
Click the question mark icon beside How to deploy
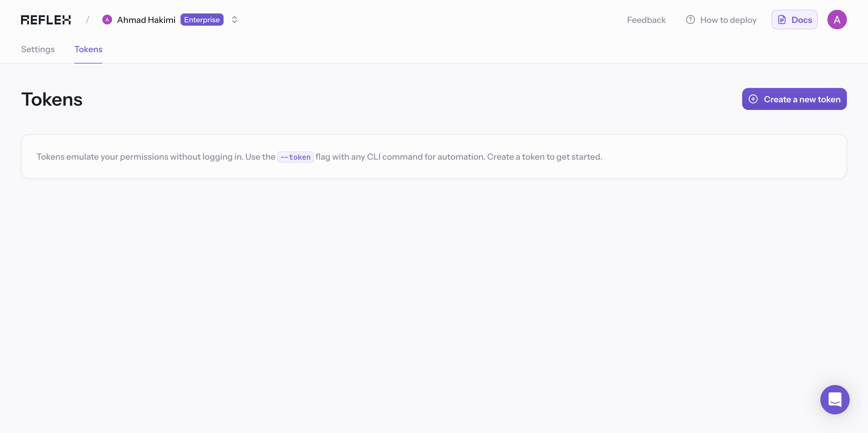(690, 20)
